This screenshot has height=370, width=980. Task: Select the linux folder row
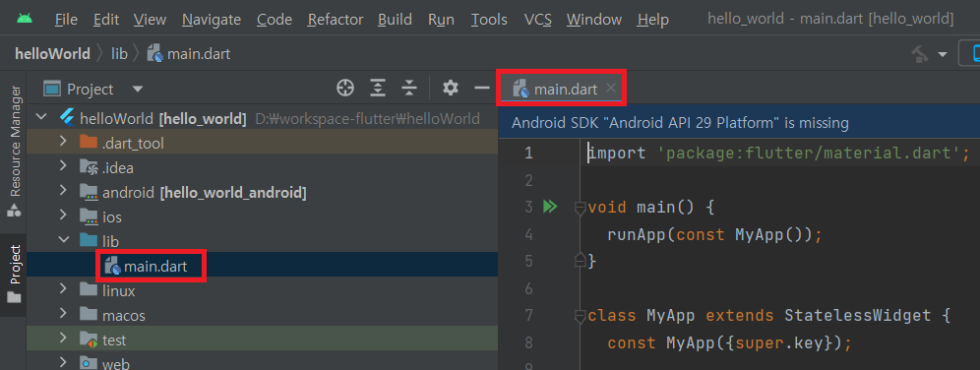click(x=263, y=290)
